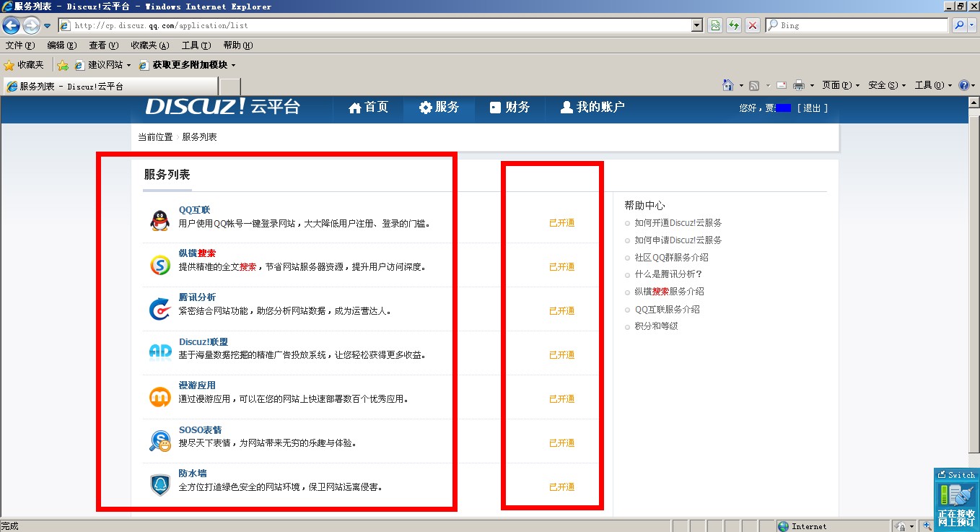
Task: Open help link 什么是腾讯分析?
Action: [668, 274]
